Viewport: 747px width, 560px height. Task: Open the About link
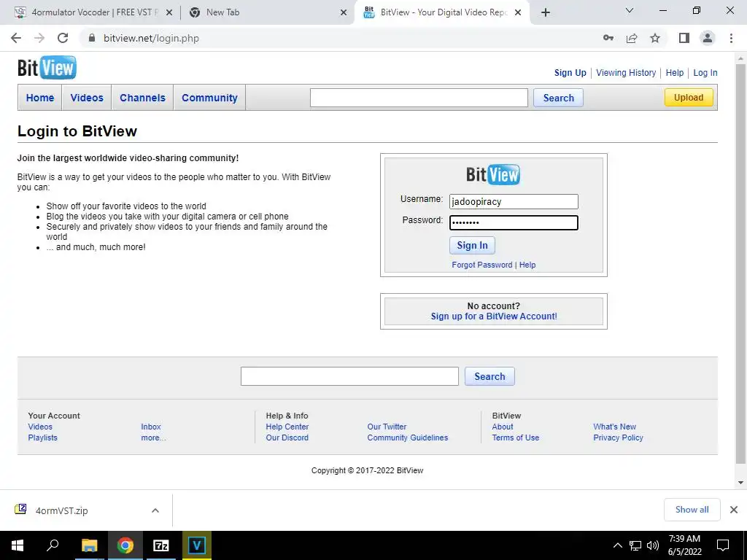point(503,427)
